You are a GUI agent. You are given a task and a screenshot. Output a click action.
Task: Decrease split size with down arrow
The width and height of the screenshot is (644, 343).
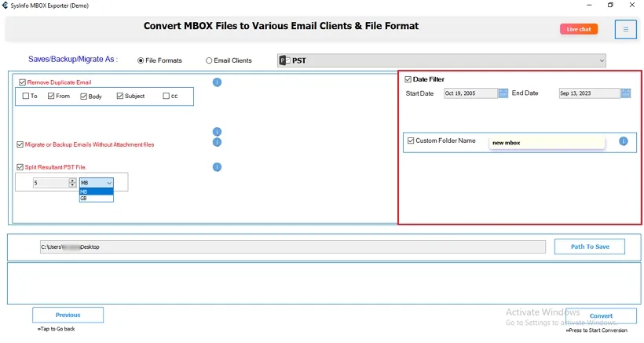[x=72, y=185]
